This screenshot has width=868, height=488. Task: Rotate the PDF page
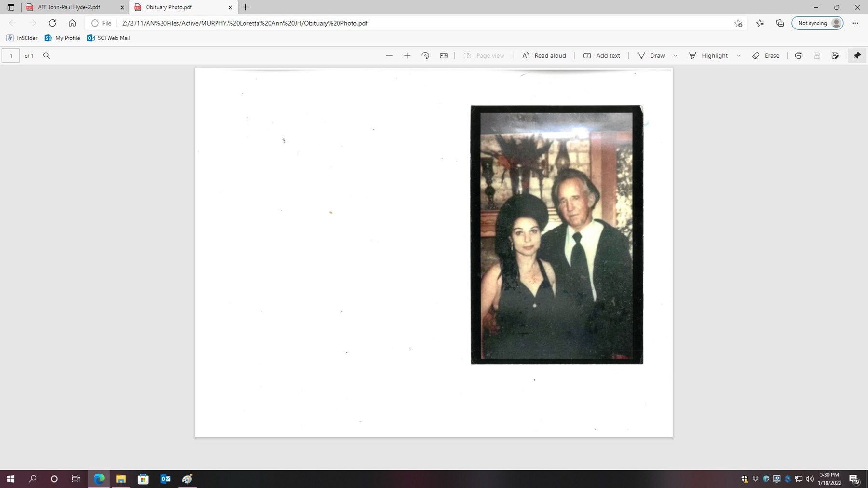click(x=425, y=56)
